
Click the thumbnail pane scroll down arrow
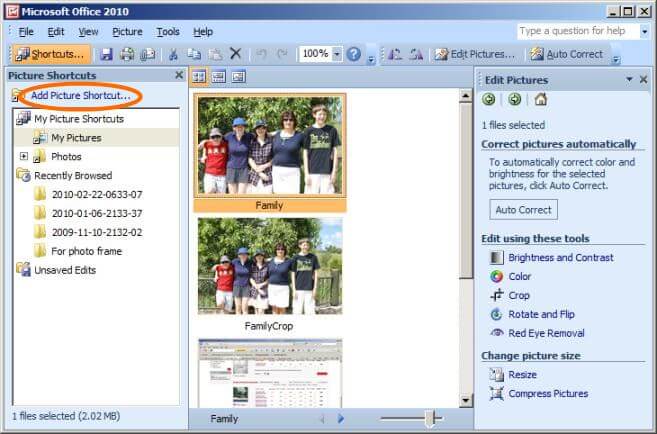pos(466,400)
